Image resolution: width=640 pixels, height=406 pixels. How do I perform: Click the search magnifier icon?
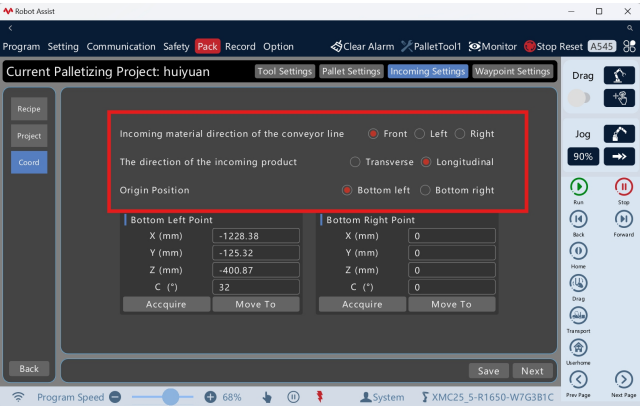630,28
